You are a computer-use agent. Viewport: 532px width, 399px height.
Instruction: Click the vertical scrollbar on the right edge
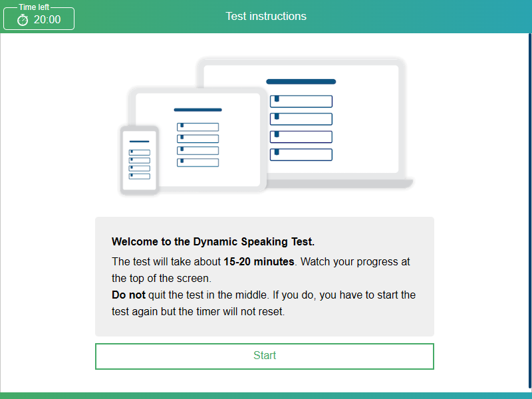coord(529,199)
